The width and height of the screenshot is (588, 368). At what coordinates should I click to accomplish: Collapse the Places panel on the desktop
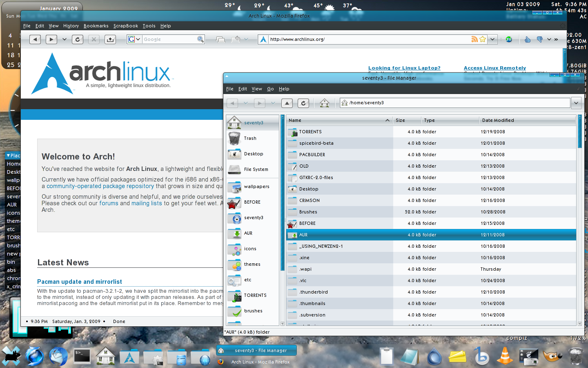tap(8, 155)
